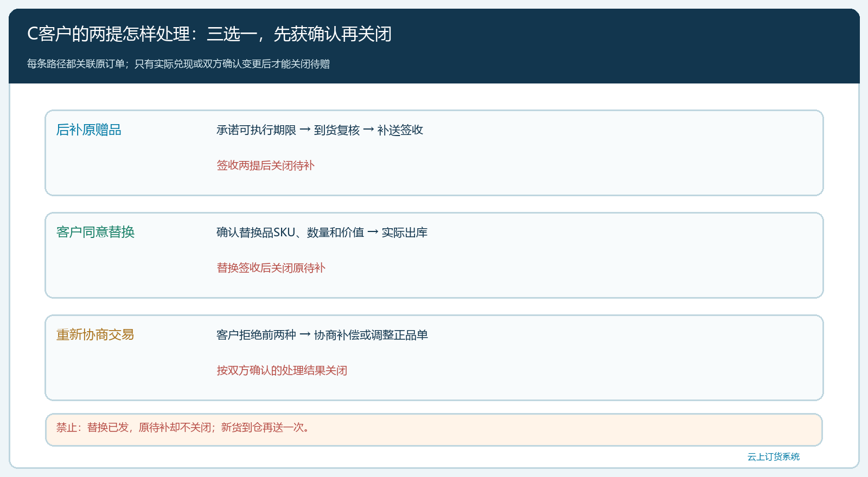This screenshot has height=477, width=868.
Task: Click the subtitle starting with '每条路径都关联原订单'
Action: tap(178, 64)
